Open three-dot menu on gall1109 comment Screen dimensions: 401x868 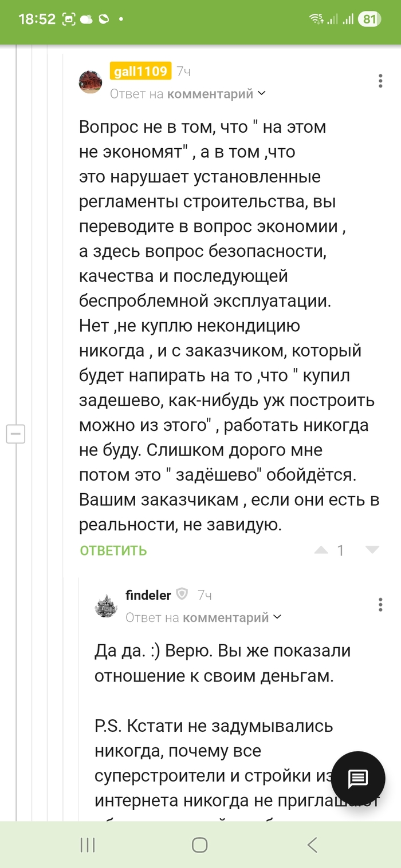[380, 81]
